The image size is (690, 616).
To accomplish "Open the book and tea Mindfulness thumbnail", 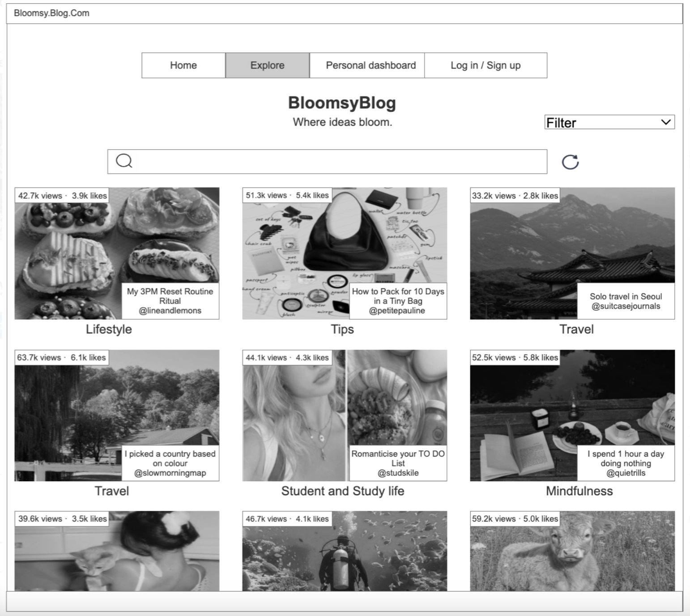I will click(572, 415).
